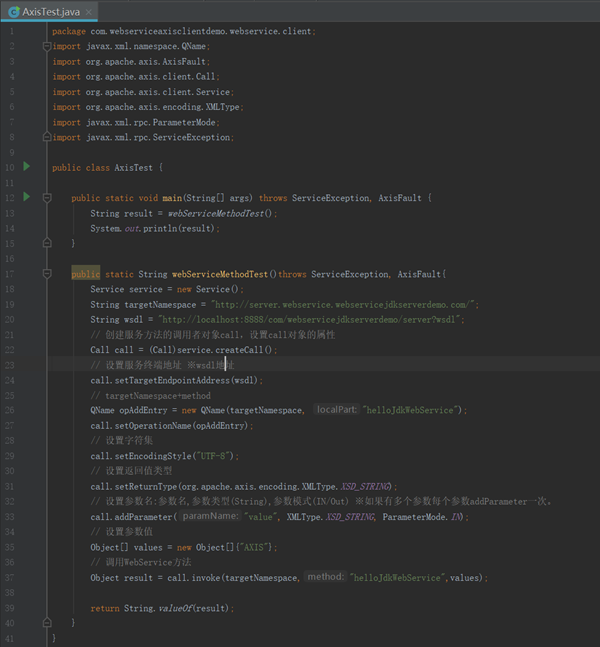Screen dimensions: 600x647
Task: Click the 'webServiceMethodTest' declaration name on line 17
Action: 220,274
